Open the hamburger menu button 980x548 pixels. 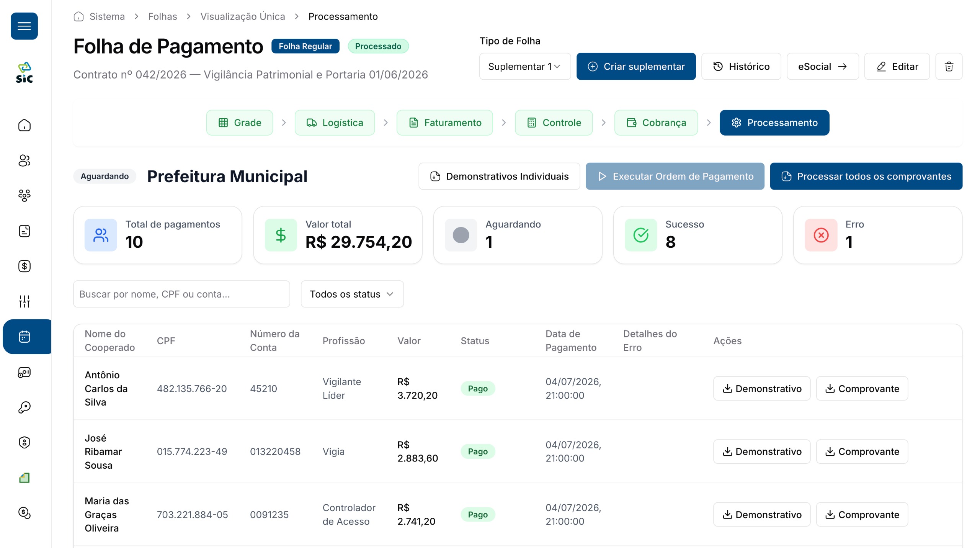point(24,26)
